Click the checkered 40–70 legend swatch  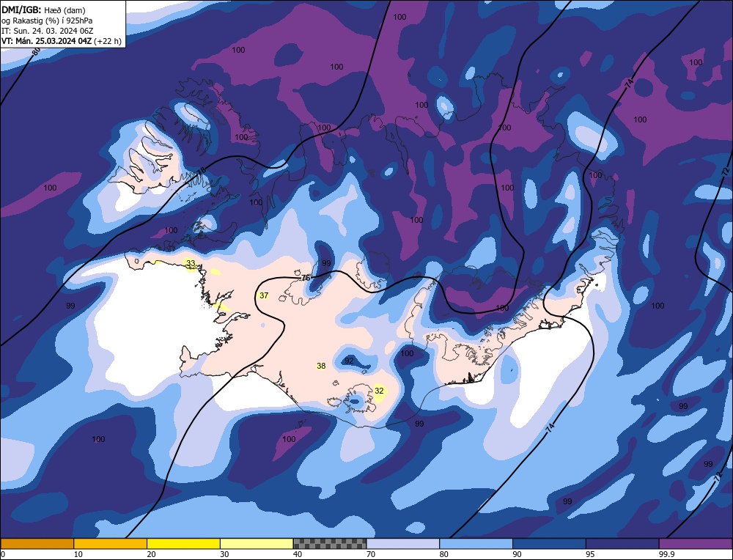click(x=330, y=543)
